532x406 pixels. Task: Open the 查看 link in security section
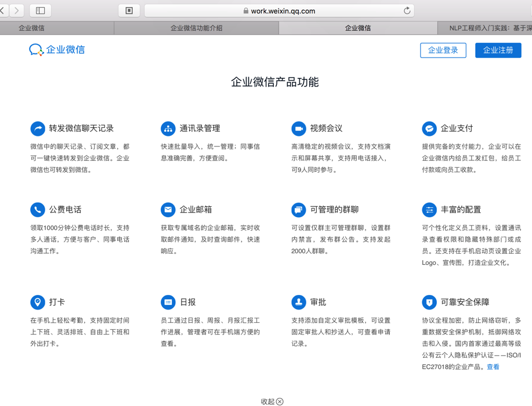(x=493, y=367)
